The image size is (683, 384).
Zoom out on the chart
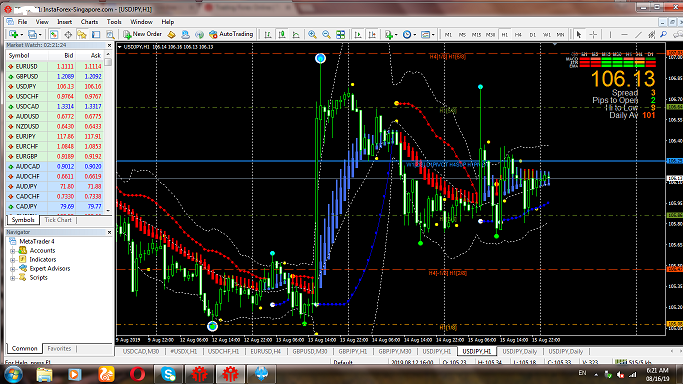pyautogui.click(x=326, y=34)
